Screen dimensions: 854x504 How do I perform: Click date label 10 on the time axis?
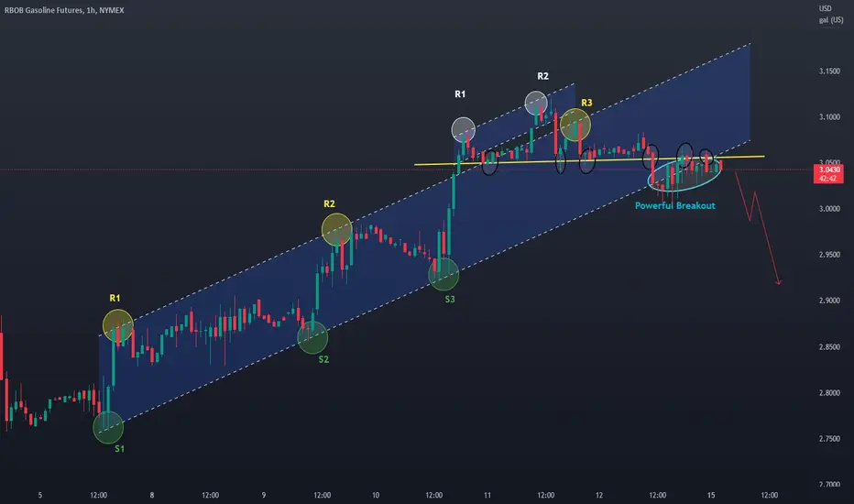[x=376, y=495]
